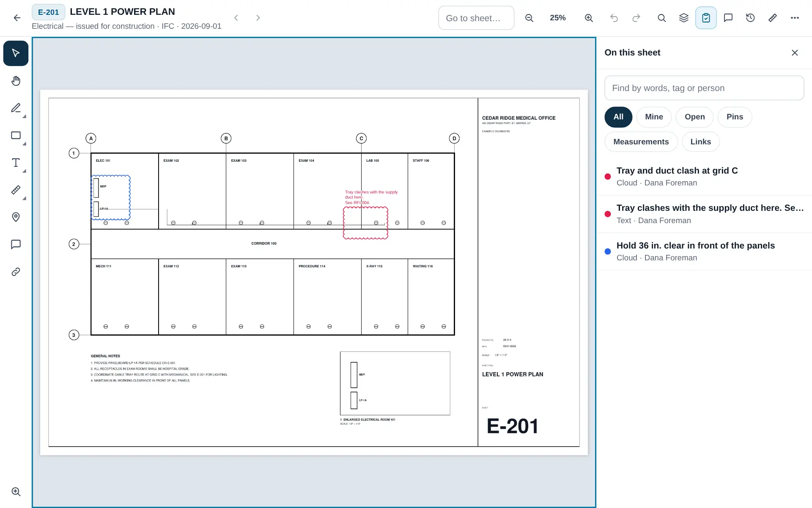Zoom out using the top toolbar magnifier
This screenshot has height=508, width=812.
click(529, 18)
